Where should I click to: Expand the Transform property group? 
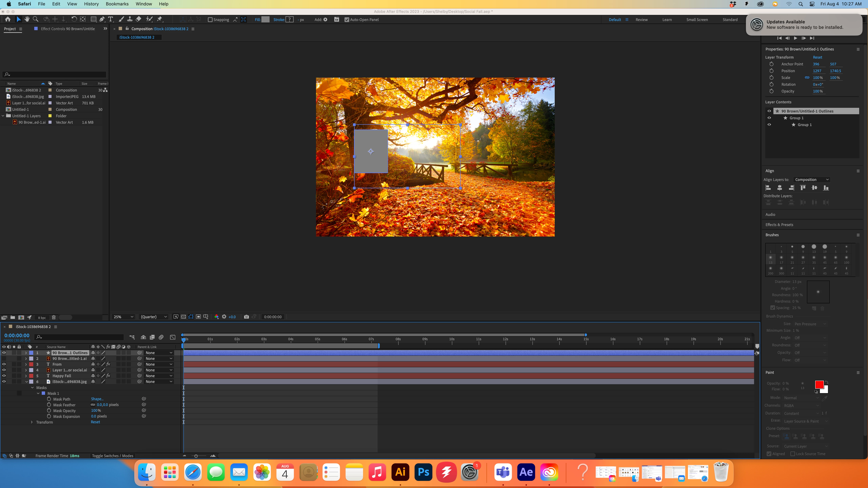click(32, 422)
